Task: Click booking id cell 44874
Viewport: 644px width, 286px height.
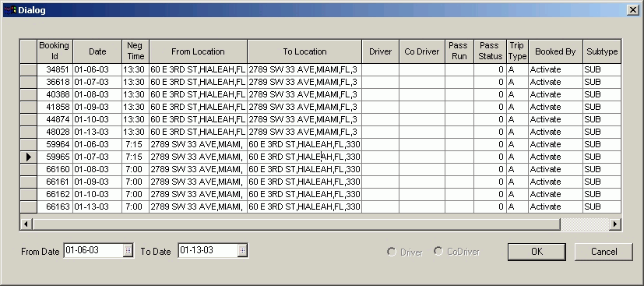Action: (x=55, y=119)
